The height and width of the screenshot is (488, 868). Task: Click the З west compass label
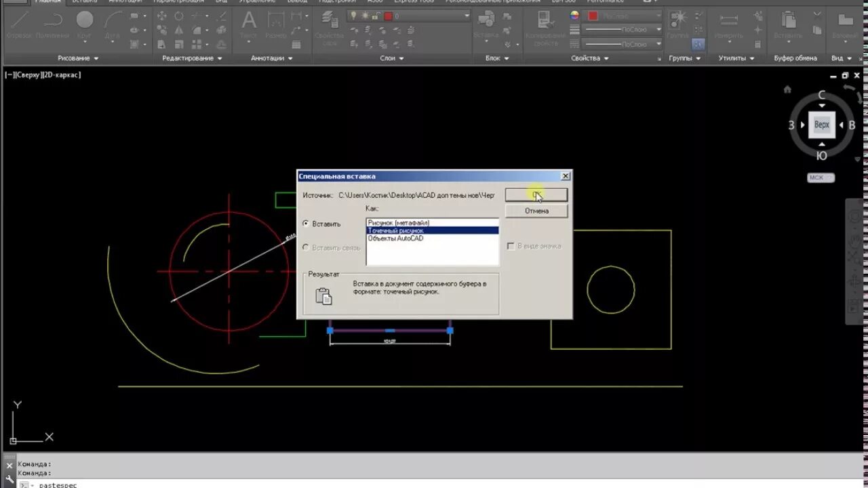coord(791,125)
